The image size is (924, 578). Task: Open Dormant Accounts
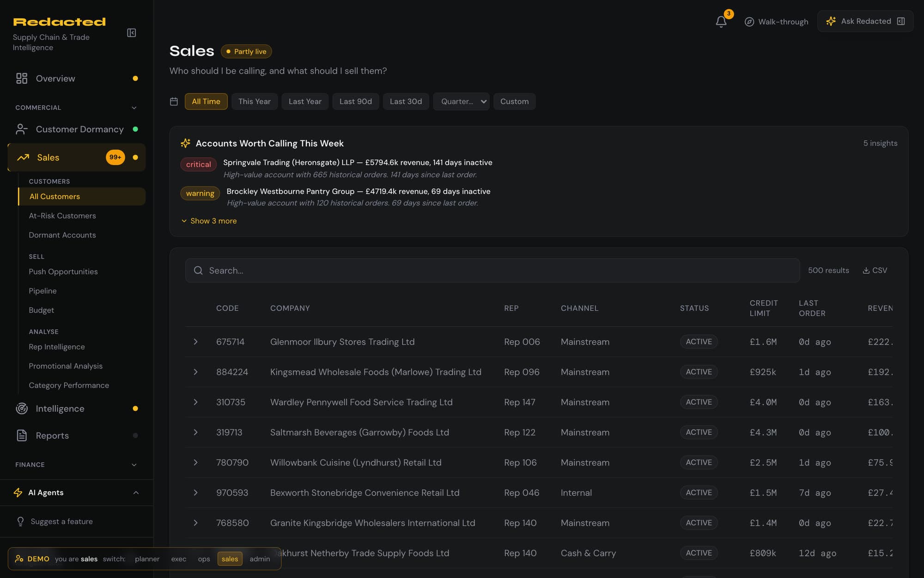click(x=62, y=235)
